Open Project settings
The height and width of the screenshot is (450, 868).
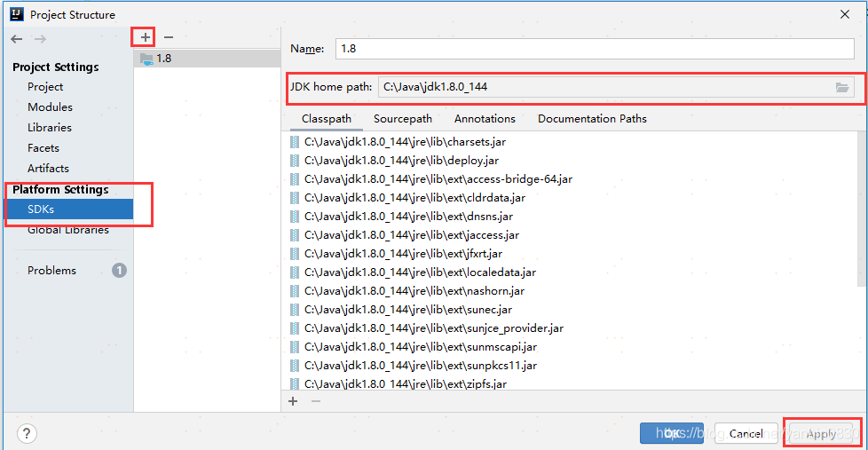pos(45,87)
